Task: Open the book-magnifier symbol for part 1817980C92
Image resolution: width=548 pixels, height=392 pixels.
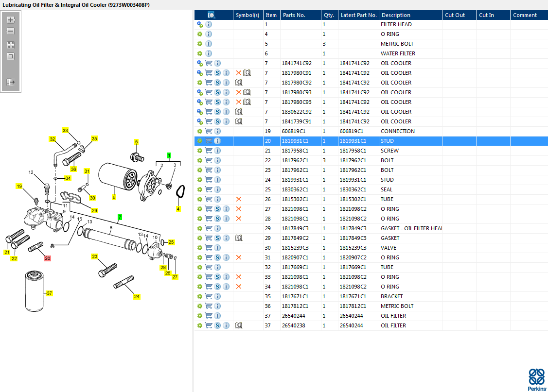Action: pos(239,83)
